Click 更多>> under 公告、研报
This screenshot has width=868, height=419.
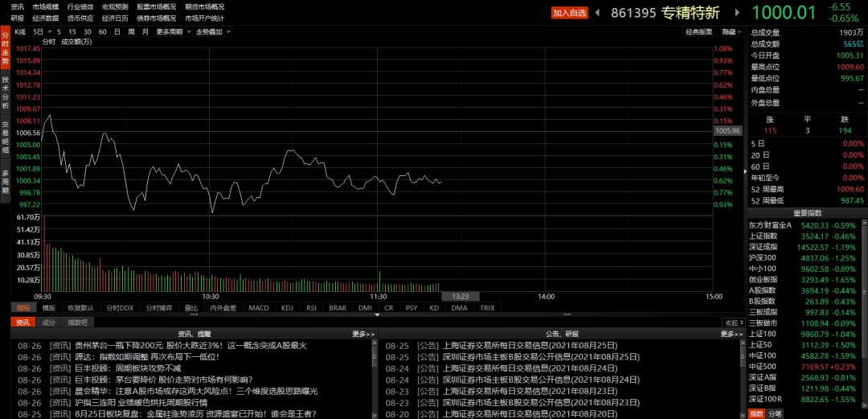732,335
